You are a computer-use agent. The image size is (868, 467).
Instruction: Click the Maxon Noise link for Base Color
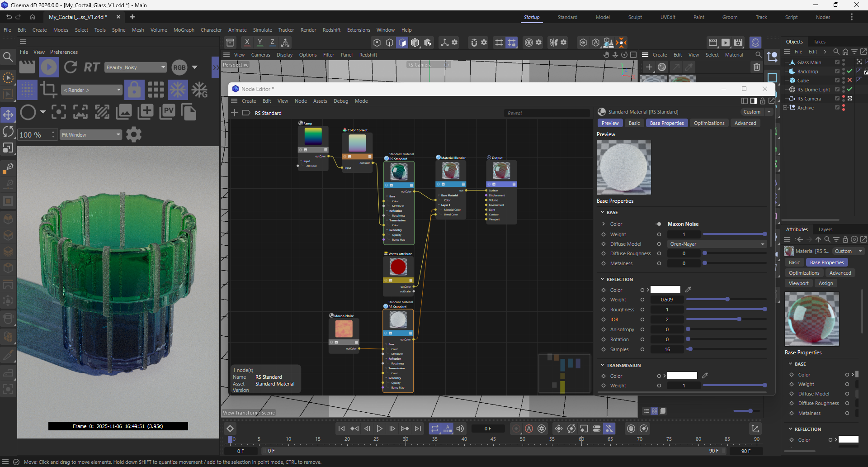[683, 224]
